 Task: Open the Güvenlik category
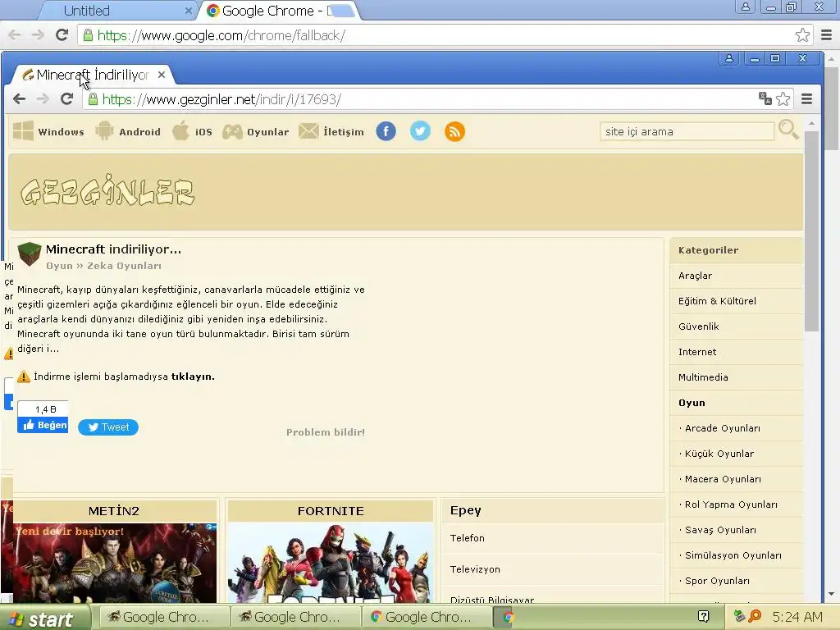(x=699, y=326)
